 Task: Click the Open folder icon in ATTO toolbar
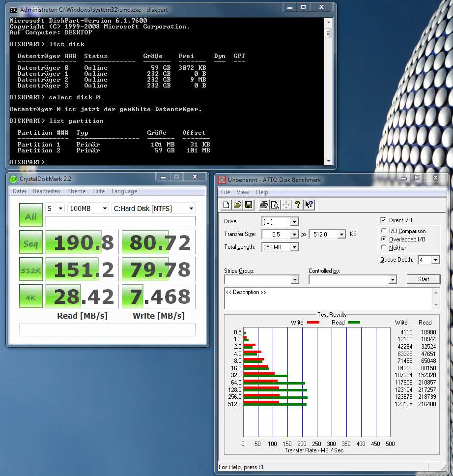click(238, 205)
